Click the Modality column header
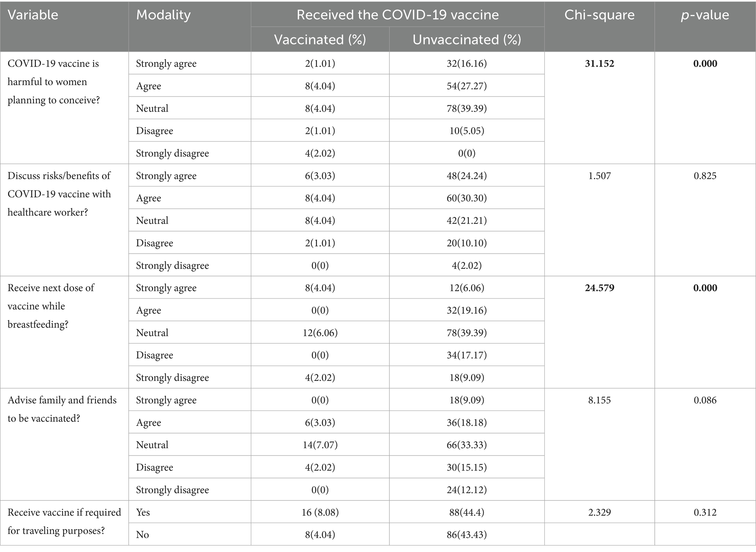This screenshot has height=552, width=756. [x=163, y=15]
